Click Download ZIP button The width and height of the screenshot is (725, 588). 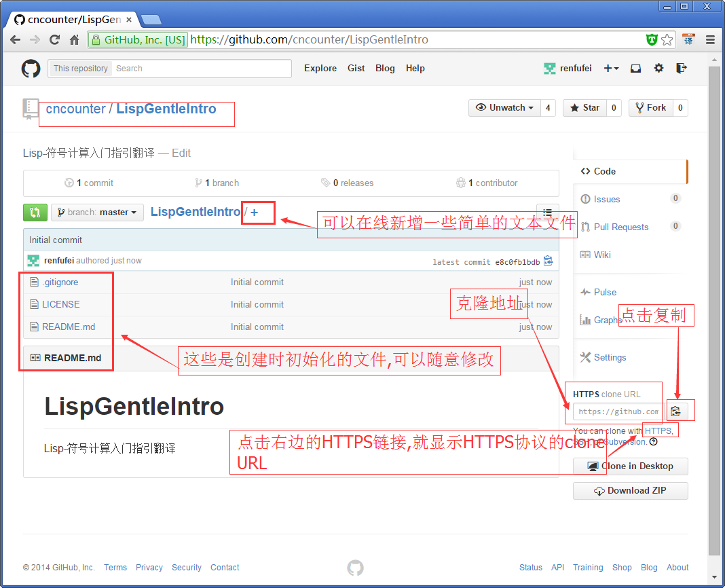click(x=630, y=491)
